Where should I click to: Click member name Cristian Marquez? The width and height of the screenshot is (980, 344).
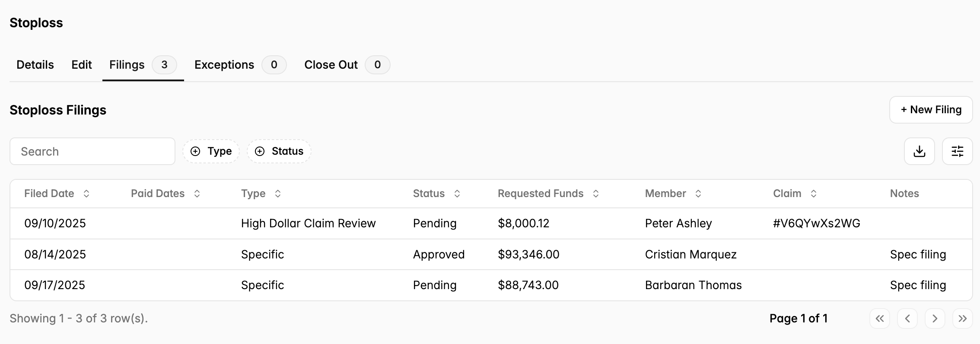691,255
